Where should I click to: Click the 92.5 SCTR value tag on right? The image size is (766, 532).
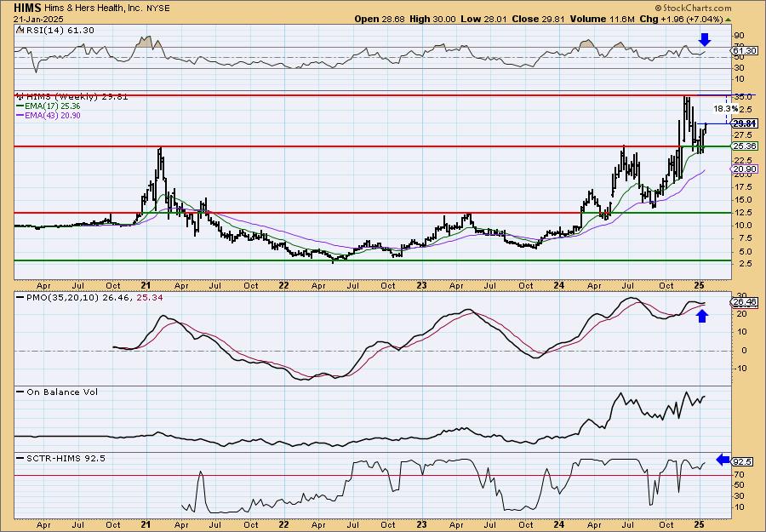742,461
